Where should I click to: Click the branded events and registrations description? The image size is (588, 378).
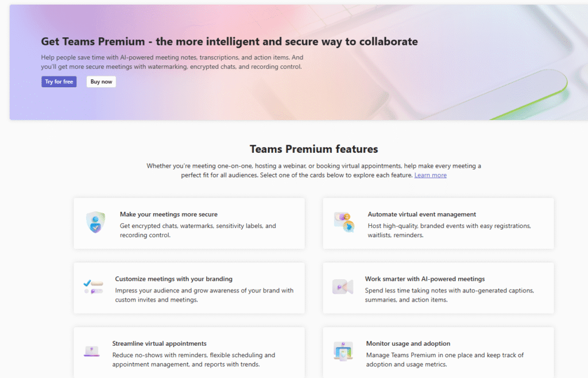(x=449, y=230)
